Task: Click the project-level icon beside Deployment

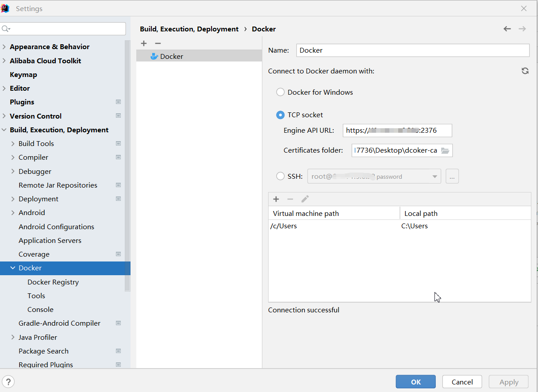Action: click(x=118, y=199)
